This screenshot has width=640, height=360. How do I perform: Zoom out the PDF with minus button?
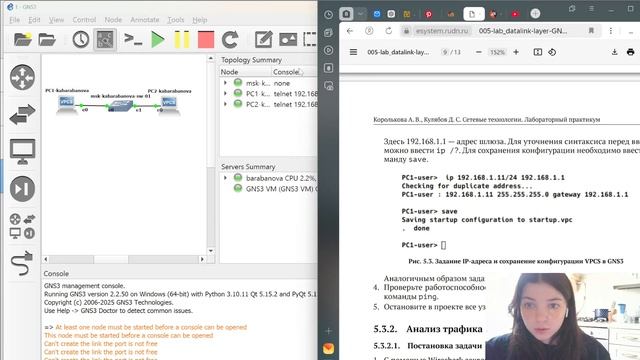(479, 52)
